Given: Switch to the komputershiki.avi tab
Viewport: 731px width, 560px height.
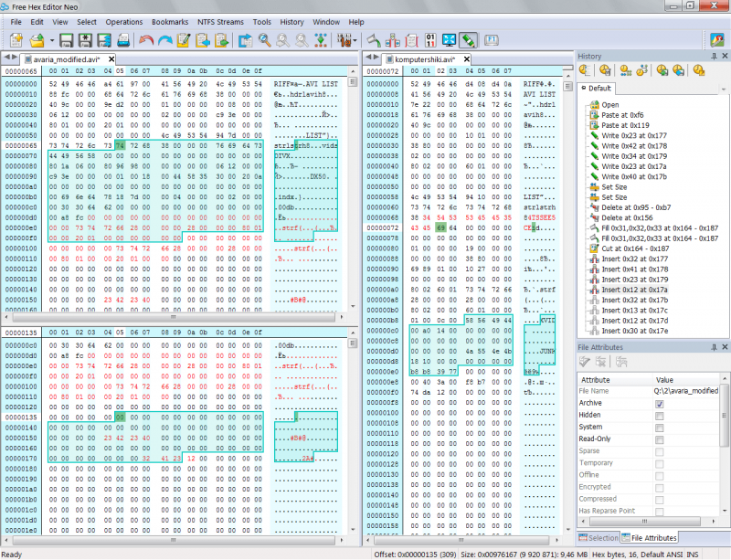Looking at the screenshot, I should [x=425, y=59].
